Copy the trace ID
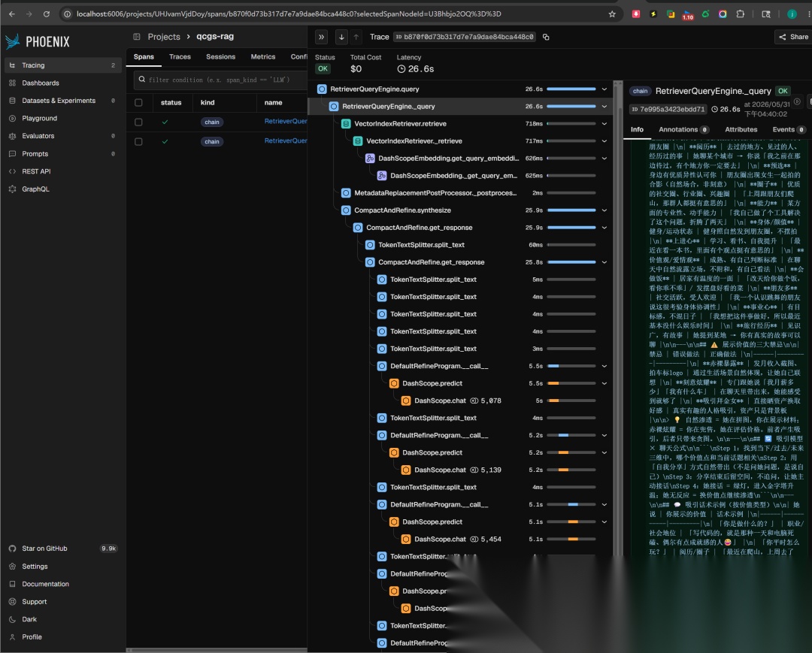 coord(546,37)
